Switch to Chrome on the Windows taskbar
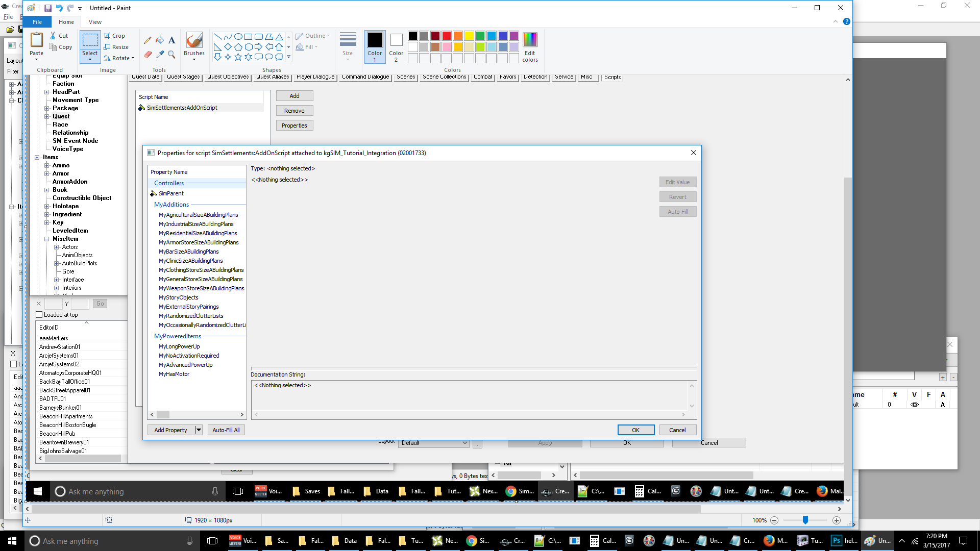Viewport: 980px width, 551px height. click(x=478, y=541)
